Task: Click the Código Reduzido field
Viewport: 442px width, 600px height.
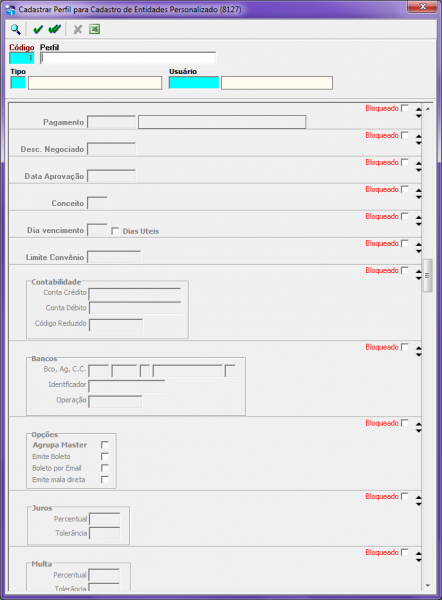Action: [116, 324]
